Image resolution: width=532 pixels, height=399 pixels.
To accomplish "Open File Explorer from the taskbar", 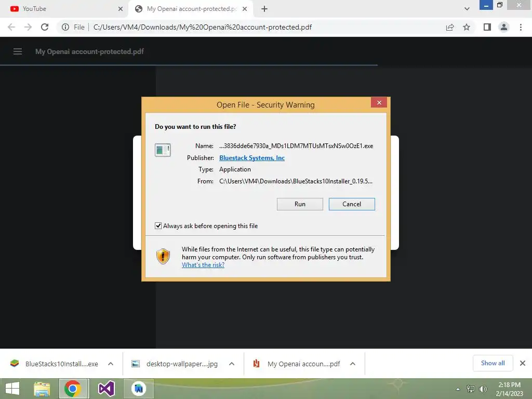I will pos(42,389).
